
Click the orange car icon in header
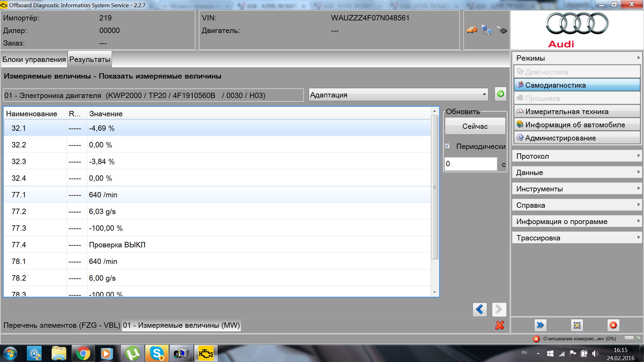(472, 30)
